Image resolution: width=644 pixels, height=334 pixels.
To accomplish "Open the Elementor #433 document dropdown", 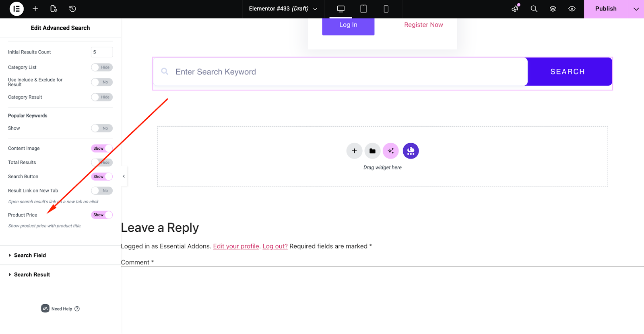I will tap(283, 9).
